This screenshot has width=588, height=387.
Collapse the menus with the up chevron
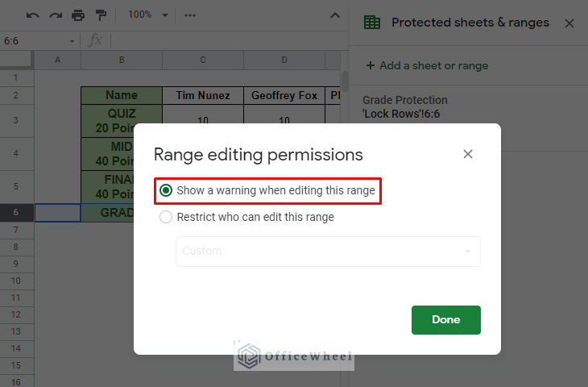pos(335,15)
